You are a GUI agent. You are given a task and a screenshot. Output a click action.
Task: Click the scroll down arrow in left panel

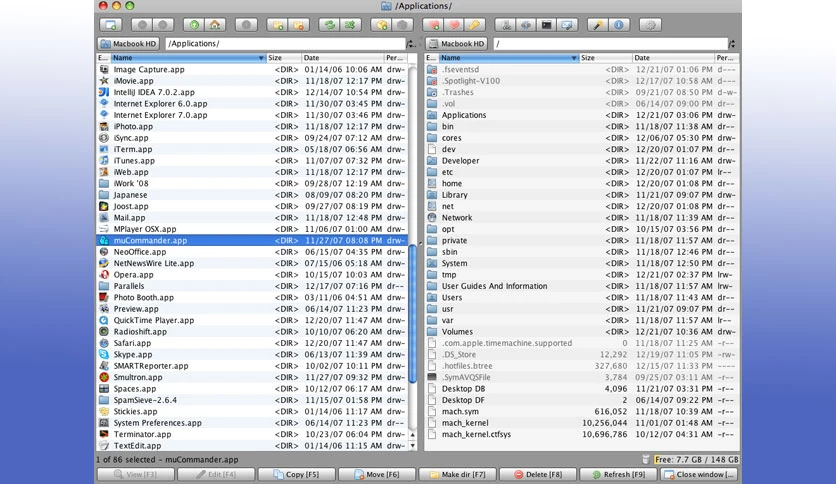click(412, 446)
